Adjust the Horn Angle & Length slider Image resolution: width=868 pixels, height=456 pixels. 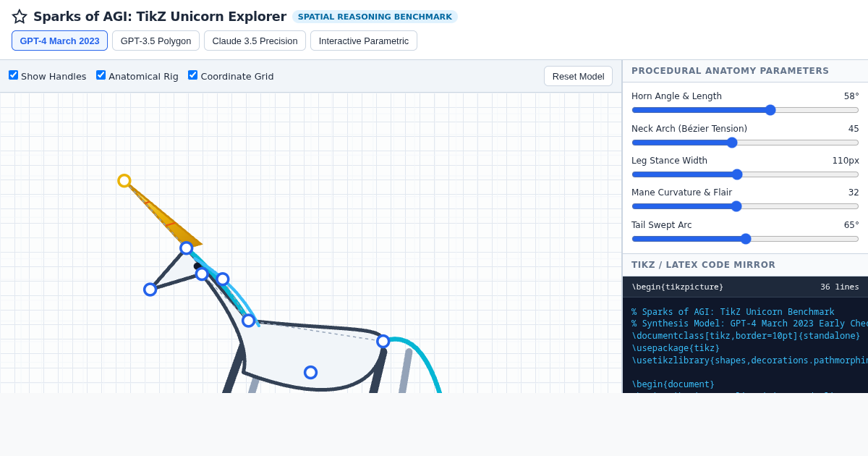[745, 110]
